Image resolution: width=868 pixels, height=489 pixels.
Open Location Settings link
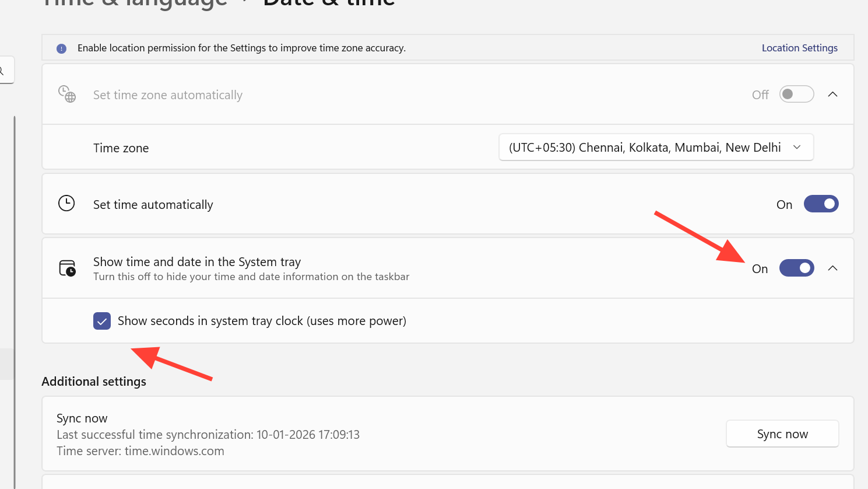[799, 48]
